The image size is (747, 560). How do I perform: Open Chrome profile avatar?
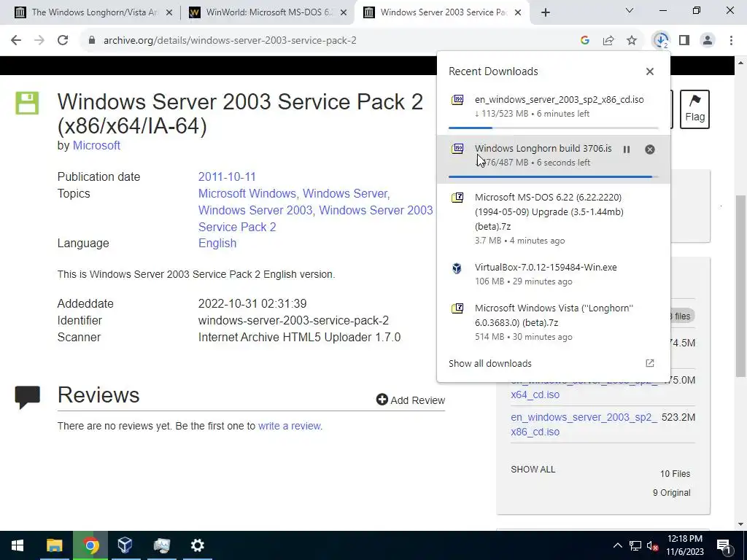(x=708, y=41)
